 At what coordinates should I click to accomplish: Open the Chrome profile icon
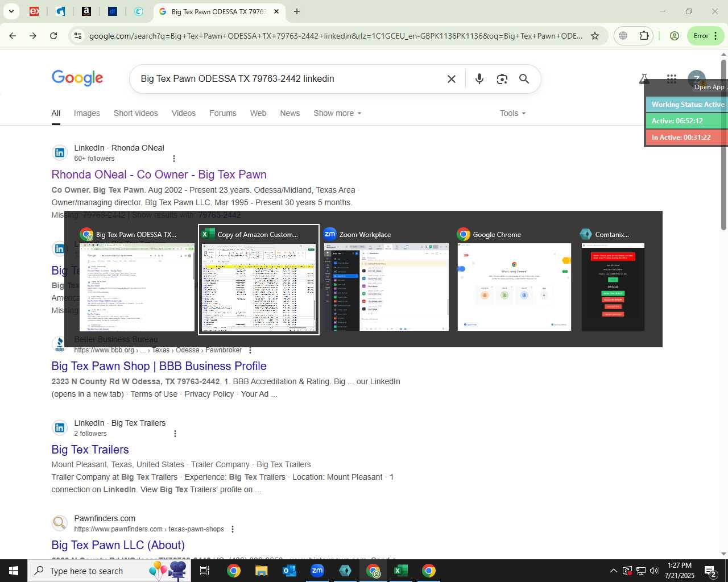tap(675, 36)
